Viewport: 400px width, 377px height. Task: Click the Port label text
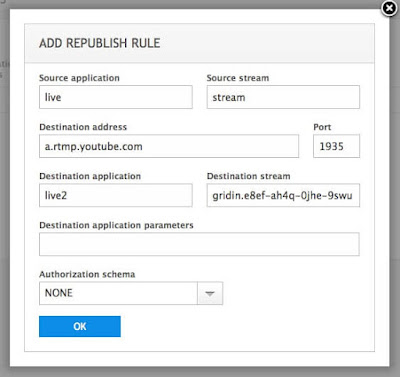(322, 127)
